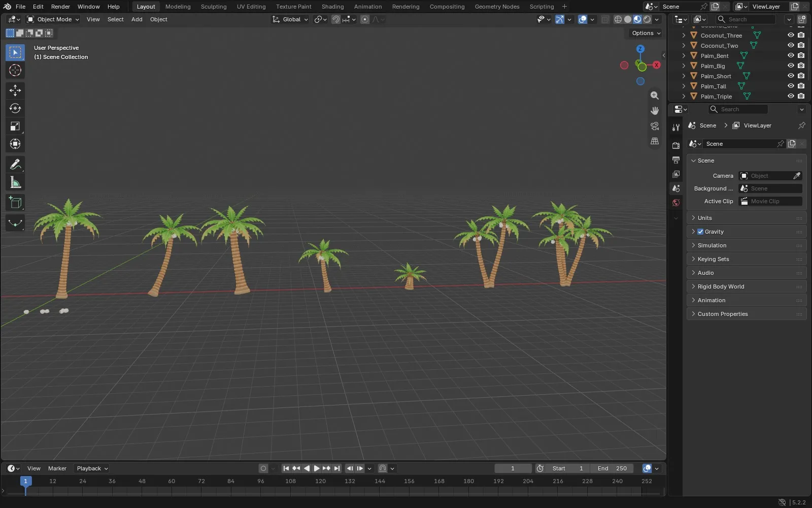Select the Move tool
The width and height of the screenshot is (812, 508).
click(x=15, y=90)
